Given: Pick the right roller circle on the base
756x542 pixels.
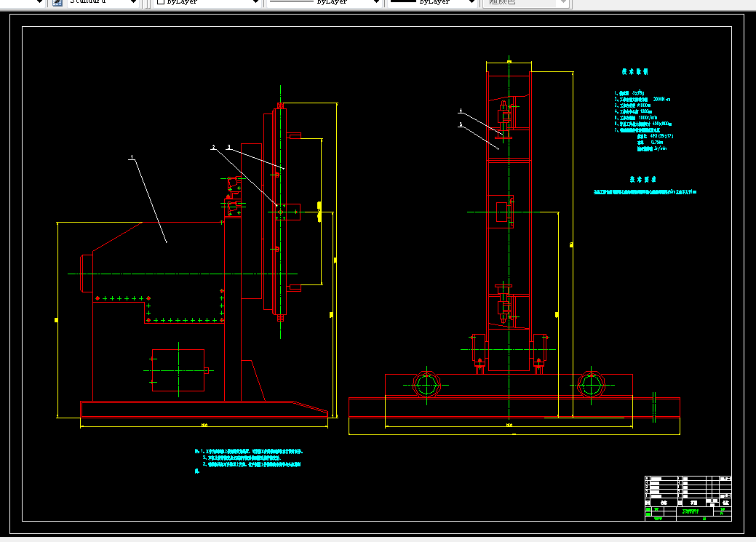Looking at the screenshot, I should coord(591,385).
